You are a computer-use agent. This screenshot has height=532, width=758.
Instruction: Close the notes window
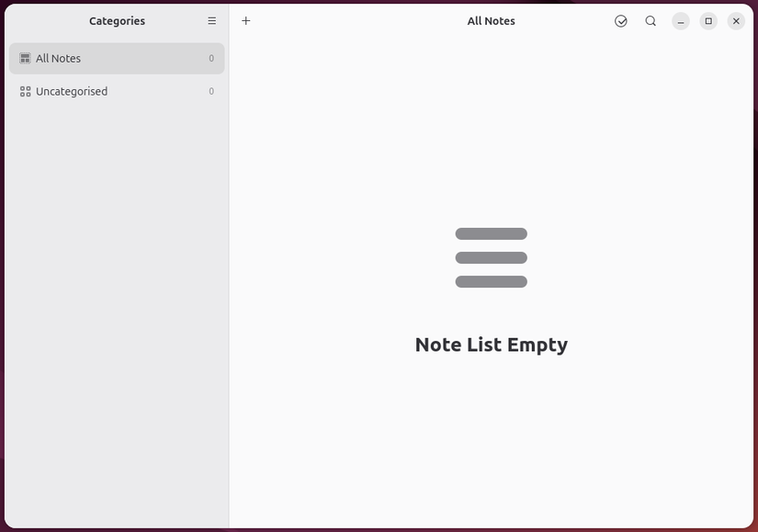[x=736, y=21]
